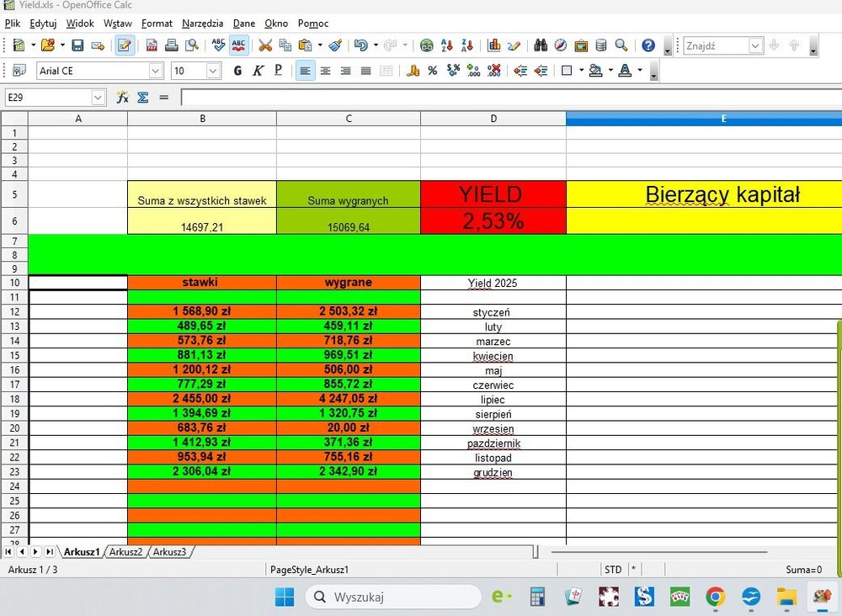This screenshot has width=842, height=616.
Task: Click the Sum sigma icon
Action: coord(143,98)
